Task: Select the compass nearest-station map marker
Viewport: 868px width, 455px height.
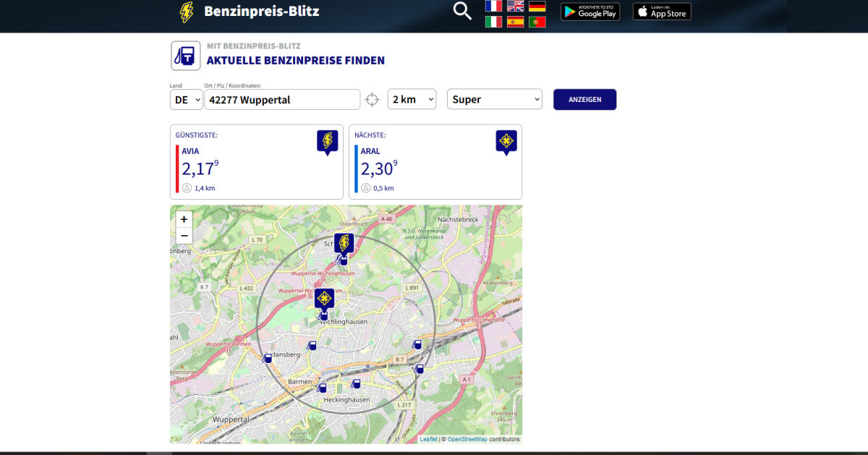Action: tap(324, 300)
